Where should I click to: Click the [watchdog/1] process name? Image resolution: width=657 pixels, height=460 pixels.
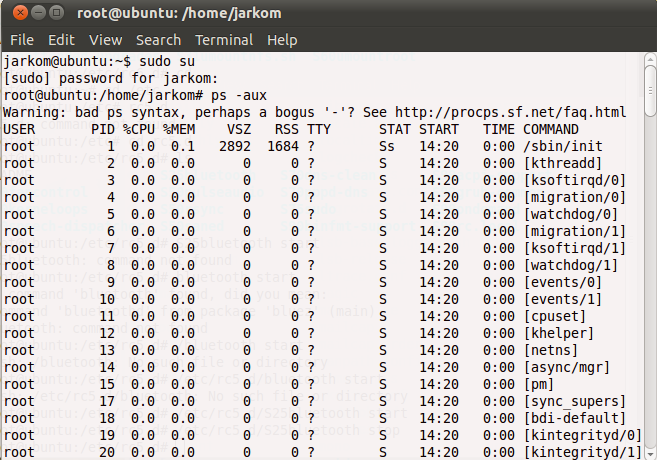[571, 266]
